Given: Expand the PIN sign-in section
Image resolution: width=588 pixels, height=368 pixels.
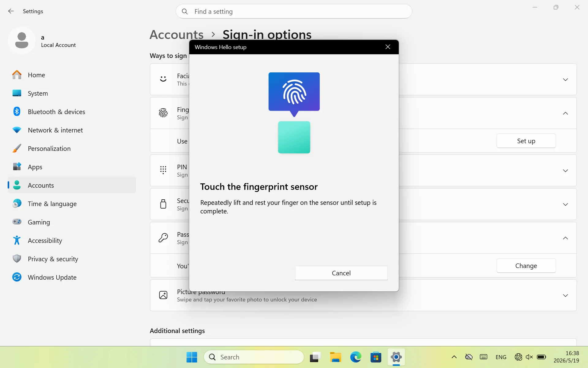Looking at the screenshot, I should 565,171.
